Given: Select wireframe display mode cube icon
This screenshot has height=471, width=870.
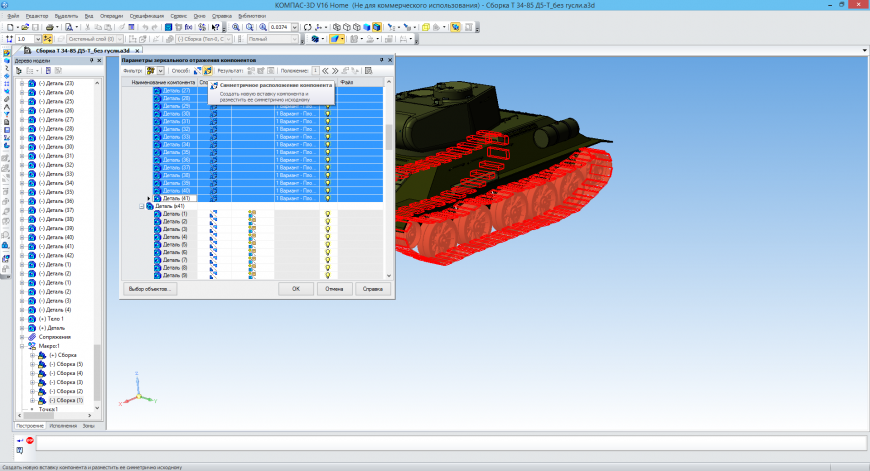Looking at the screenshot, I should tap(337, 27).
